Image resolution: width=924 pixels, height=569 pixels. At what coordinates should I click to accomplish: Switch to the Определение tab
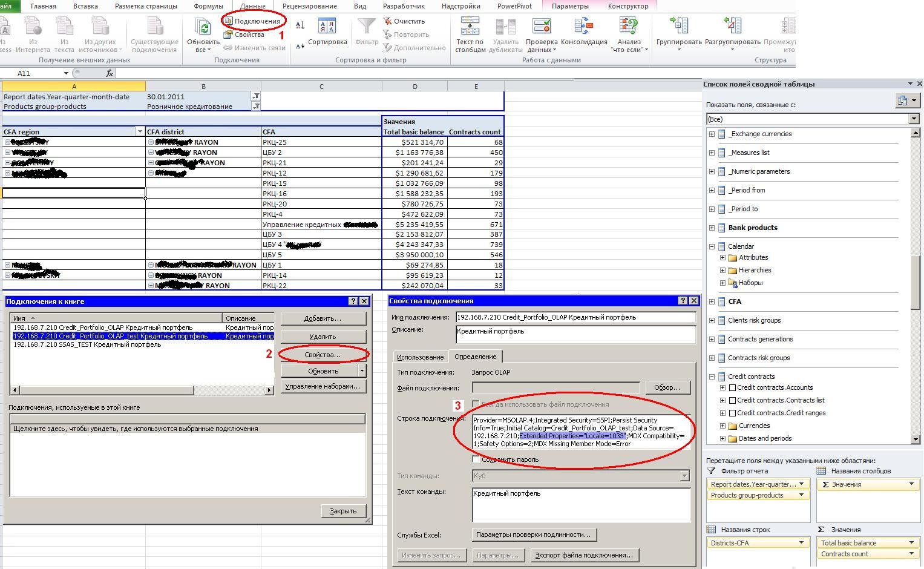476,357
